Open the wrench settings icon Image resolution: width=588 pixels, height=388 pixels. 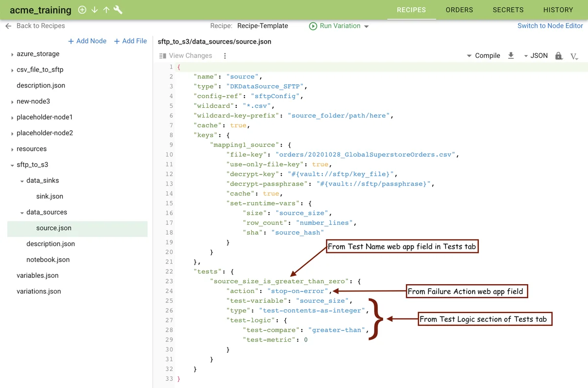[118, 10]
